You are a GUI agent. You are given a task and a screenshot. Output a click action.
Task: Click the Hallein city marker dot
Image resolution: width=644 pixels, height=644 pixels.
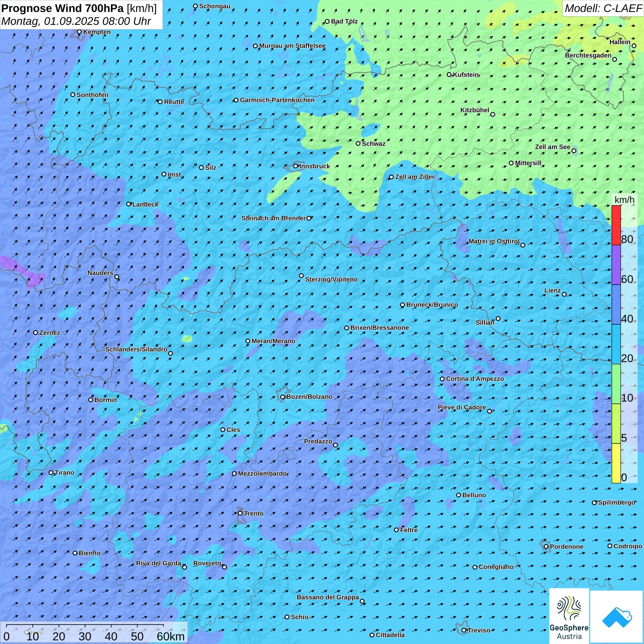634,46
